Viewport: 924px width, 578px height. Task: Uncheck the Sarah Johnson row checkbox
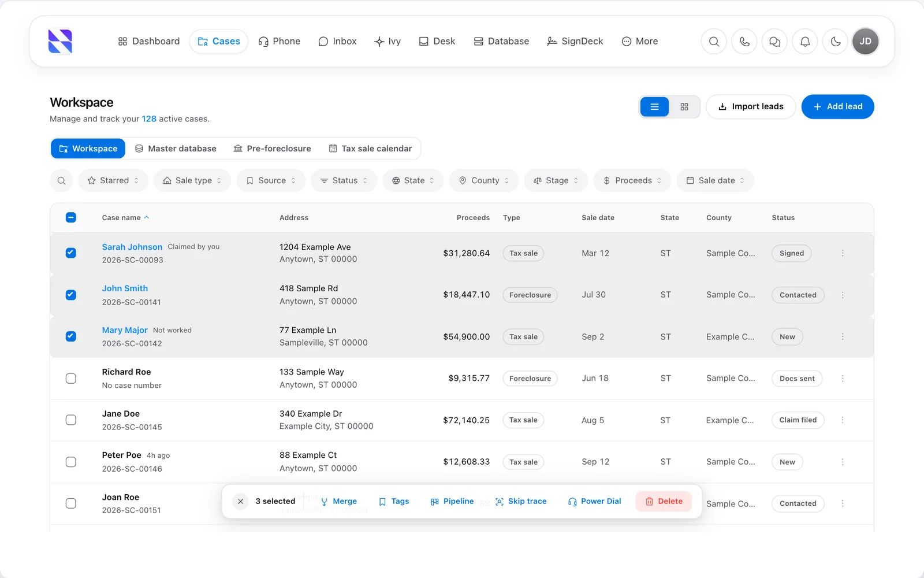pos(71,253)
